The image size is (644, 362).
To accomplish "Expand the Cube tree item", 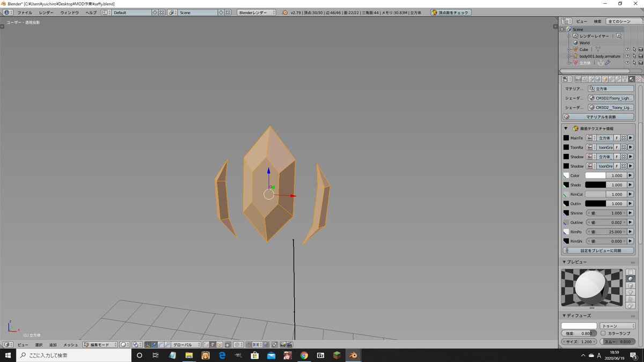I will coord(568,49).
